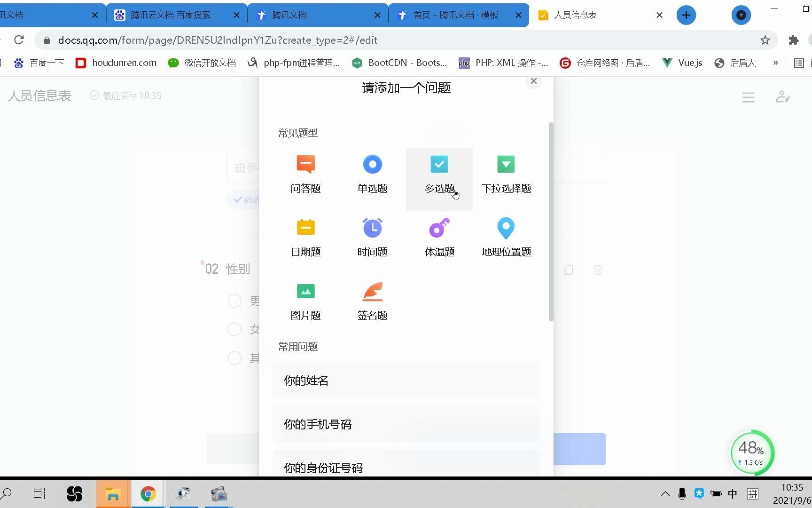Add a 下拉选择题 dropdown question
The height and width of the screenshot is (508, 812).
(x=506, y=175)
